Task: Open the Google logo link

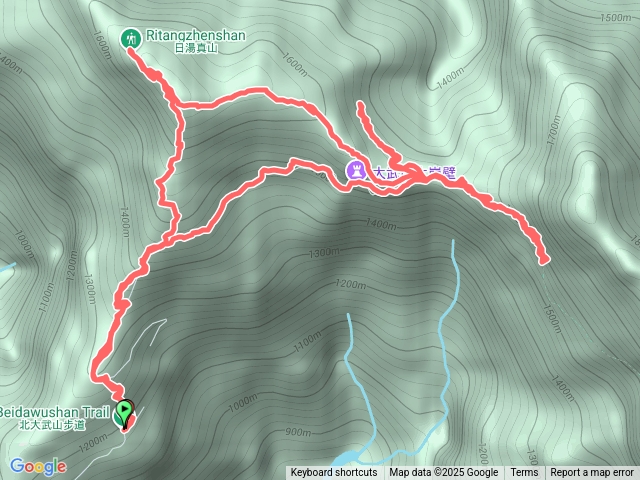Action: click(38, 466)
